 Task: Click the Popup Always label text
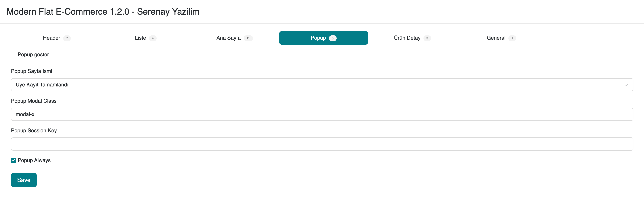tap(34, 160)
